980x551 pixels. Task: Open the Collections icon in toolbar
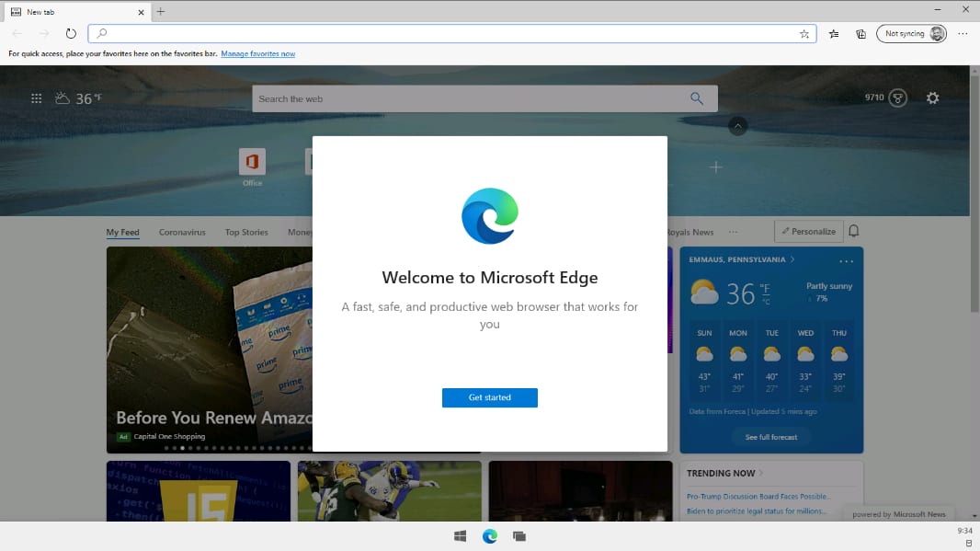click(x=860, y=34)
